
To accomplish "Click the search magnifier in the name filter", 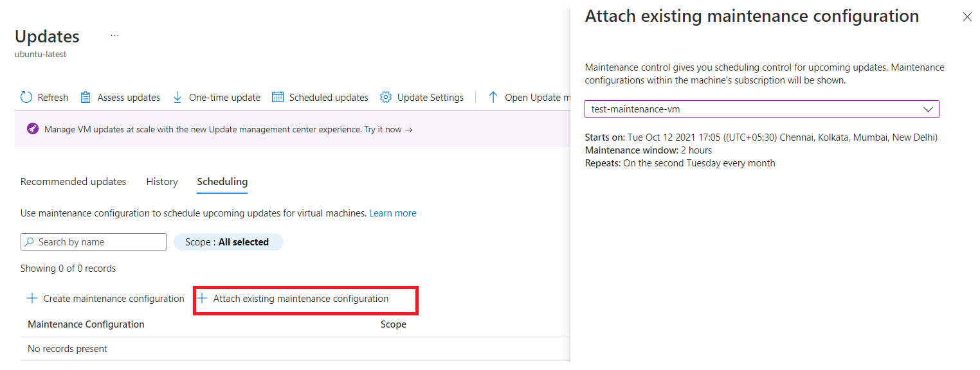I will coord(30,242).
